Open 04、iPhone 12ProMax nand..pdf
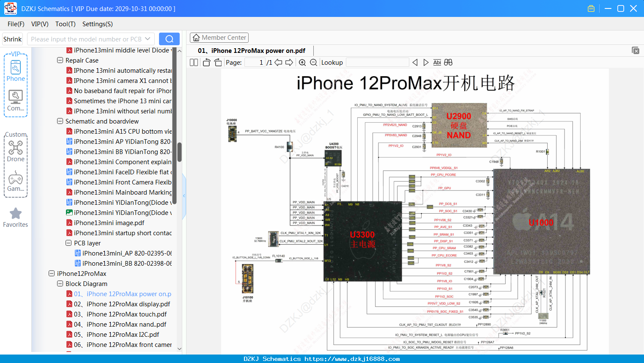Image resolution: width=644 pixels, height=363 pixels. 120,324
